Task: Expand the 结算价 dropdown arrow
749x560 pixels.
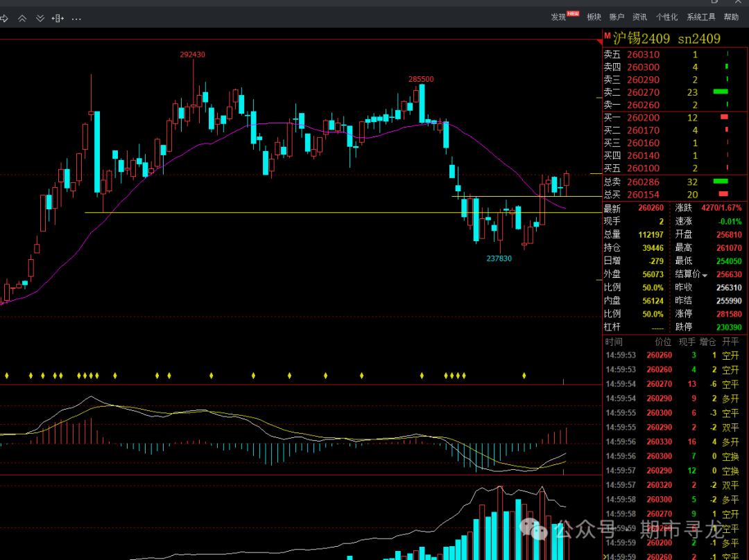Action: tap(705, 275)
